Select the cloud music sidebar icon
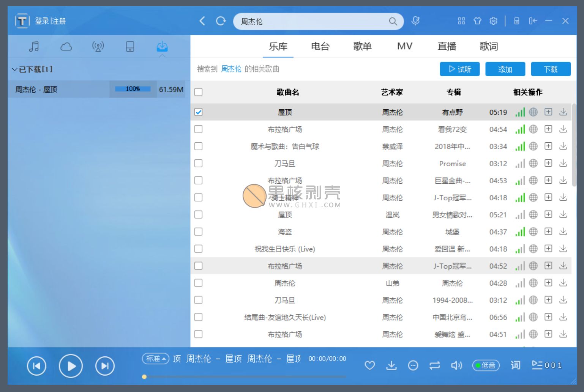Viewport: 584px width, 392px height. tap(66, 46)
